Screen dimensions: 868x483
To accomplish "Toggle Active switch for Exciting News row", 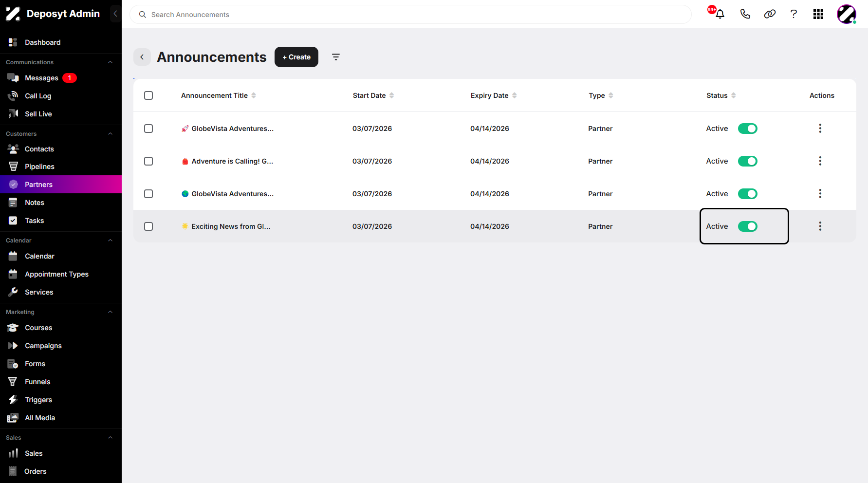I will tap(748, 226).
